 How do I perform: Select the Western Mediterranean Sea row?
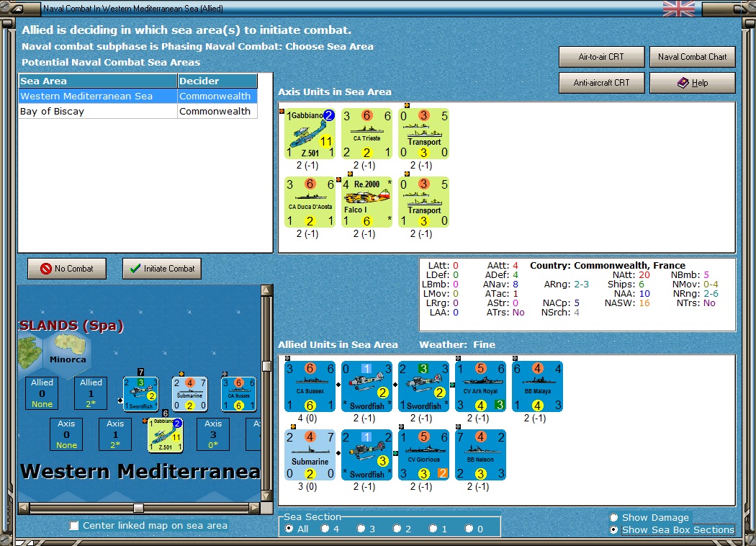138,96
